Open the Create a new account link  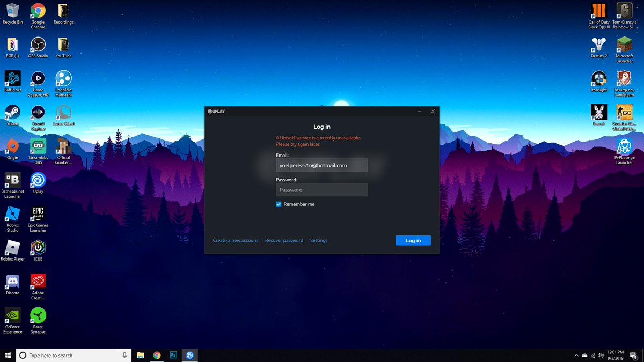[236, 240]
